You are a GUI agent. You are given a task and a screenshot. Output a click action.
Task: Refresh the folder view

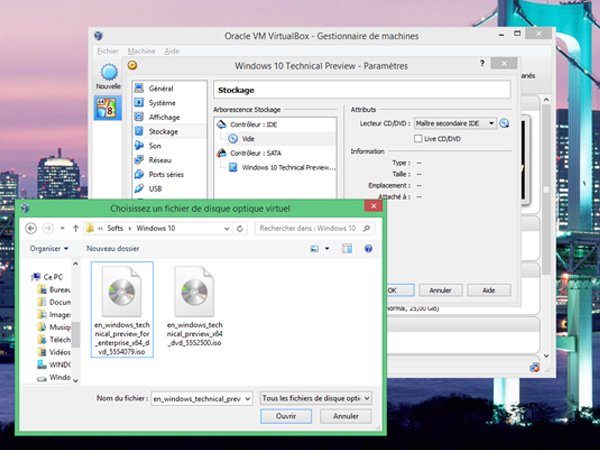[x=240, y=228]
